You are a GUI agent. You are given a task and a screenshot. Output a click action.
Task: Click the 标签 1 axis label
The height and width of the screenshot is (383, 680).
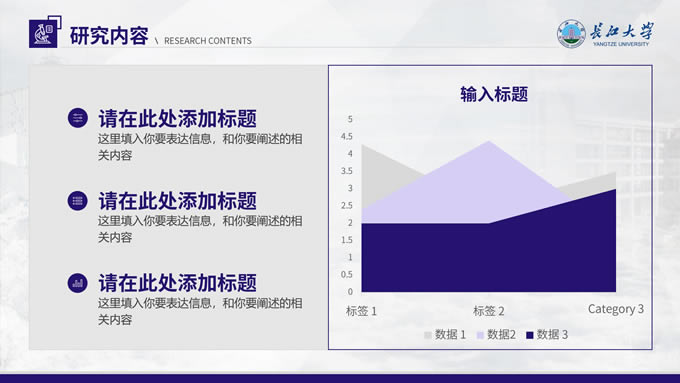[361, 311]
